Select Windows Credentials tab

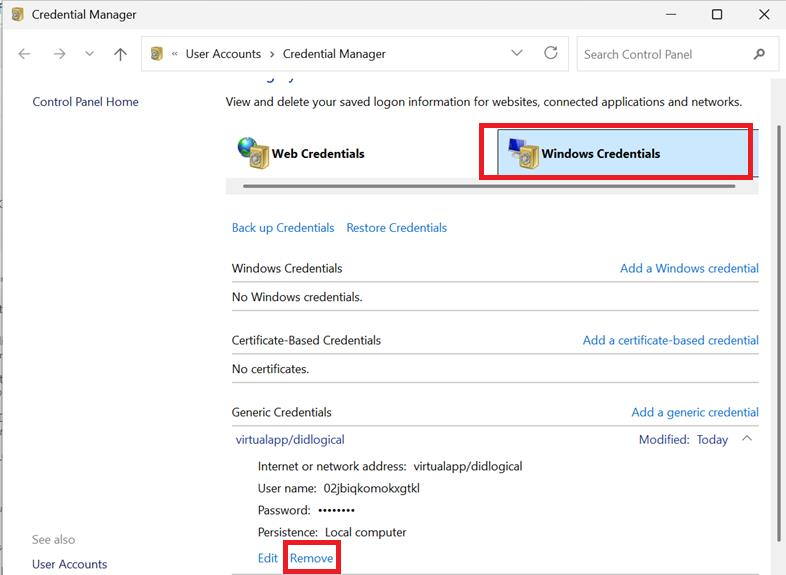(627, 153)
